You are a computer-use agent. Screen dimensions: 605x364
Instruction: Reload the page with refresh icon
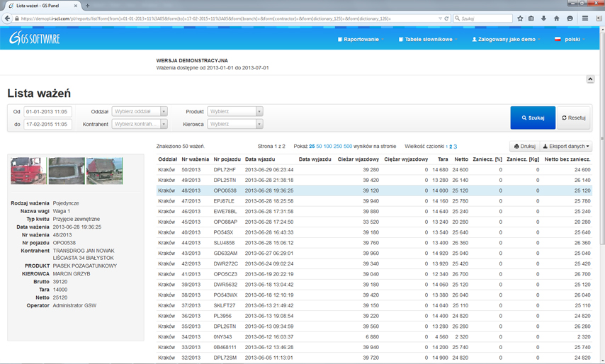[x=446, y=18]
